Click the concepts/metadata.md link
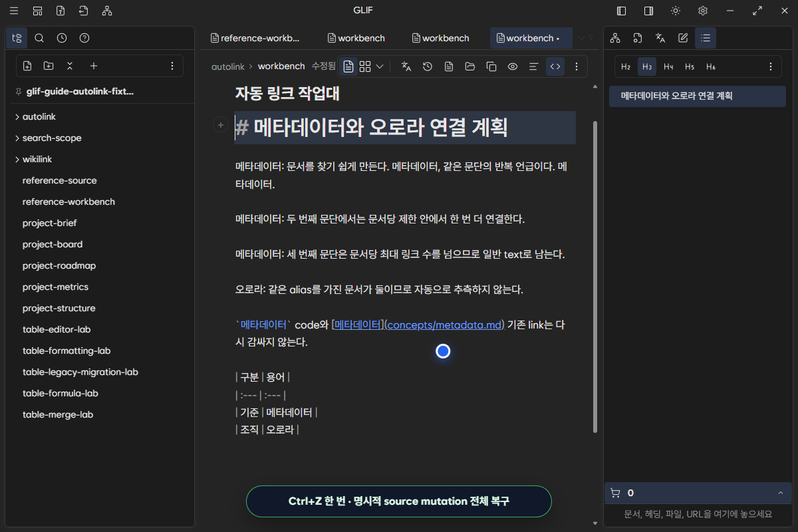 tap(444, 325)
